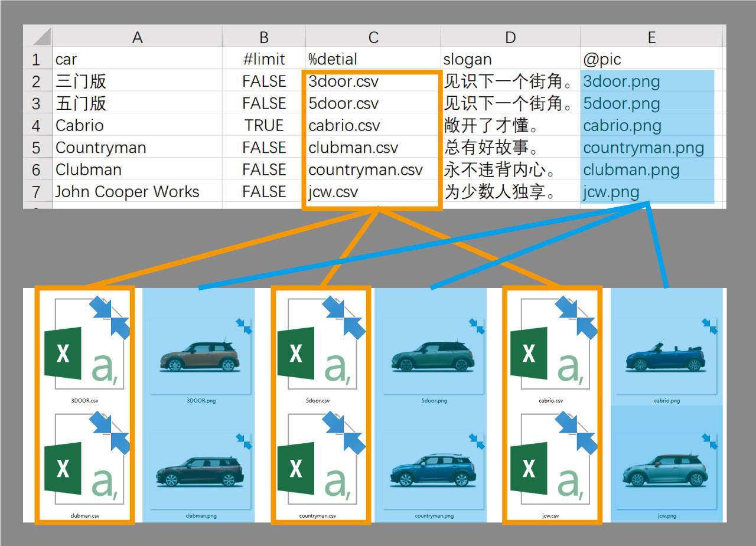This screenshot has height=546, width=756.
Task: Click the "car" header cell
Action: coord(137,58)
